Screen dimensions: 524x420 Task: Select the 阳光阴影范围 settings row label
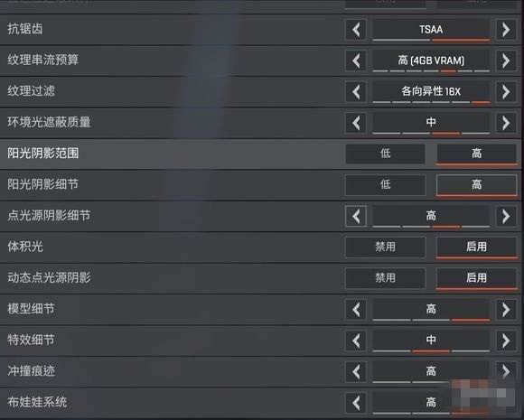[x=43, y=154]
